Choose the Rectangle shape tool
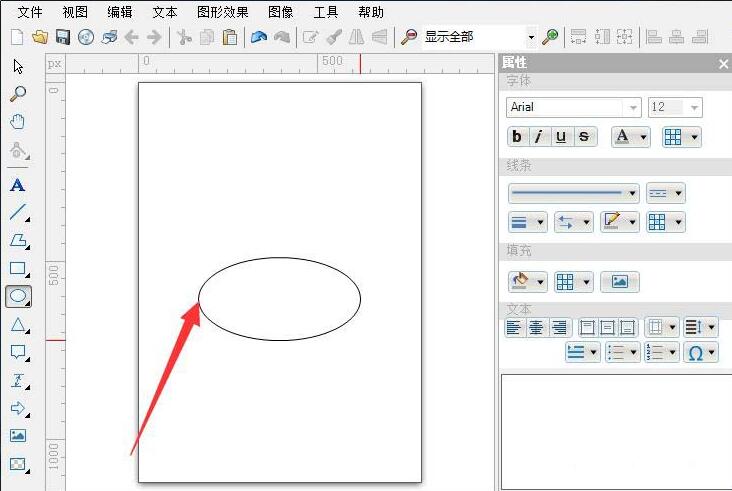This screenshot has height=491, width=732. click(17, 268)
